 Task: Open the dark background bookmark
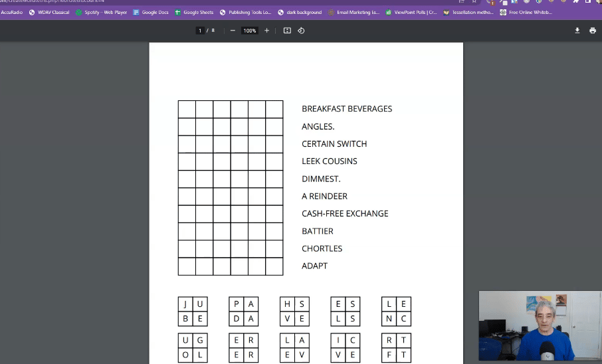300,12
